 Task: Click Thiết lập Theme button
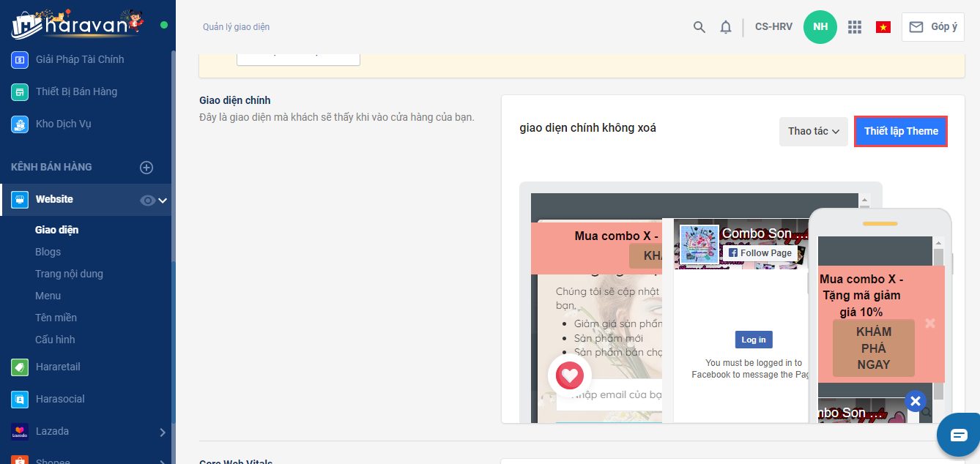(x=901, y=131)
